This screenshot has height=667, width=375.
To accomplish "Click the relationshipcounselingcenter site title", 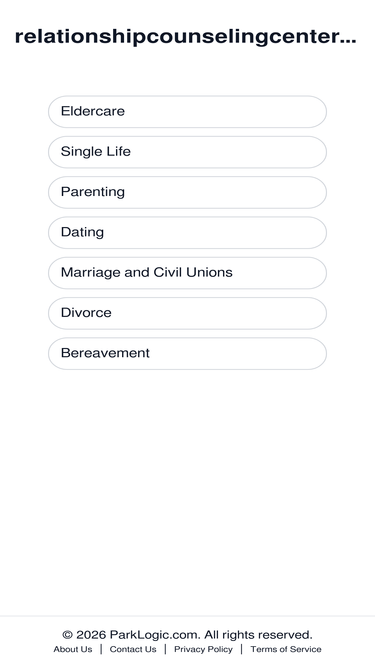I will 186,37.
